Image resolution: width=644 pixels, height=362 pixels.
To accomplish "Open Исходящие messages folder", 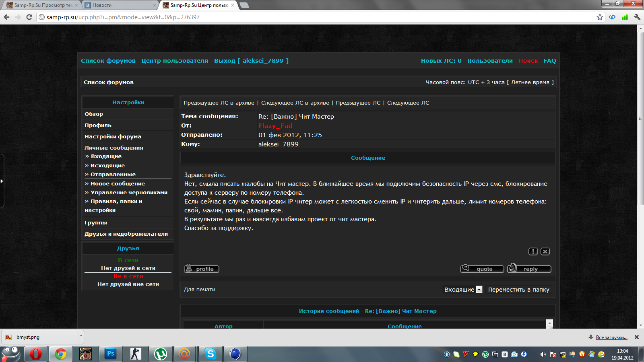I will pos(107,165).
